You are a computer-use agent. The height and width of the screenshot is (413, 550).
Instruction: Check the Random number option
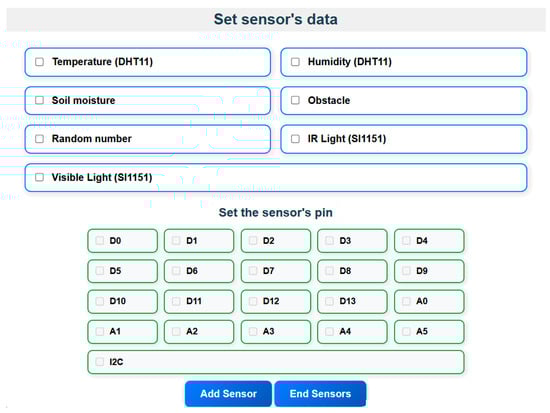[x=40, y=139]
